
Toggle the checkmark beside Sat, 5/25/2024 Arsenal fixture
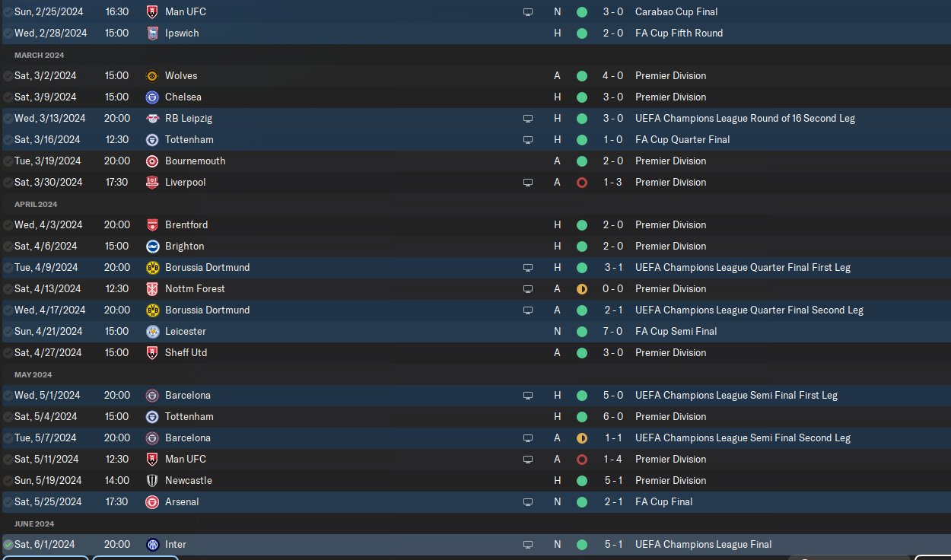point(8,502)
